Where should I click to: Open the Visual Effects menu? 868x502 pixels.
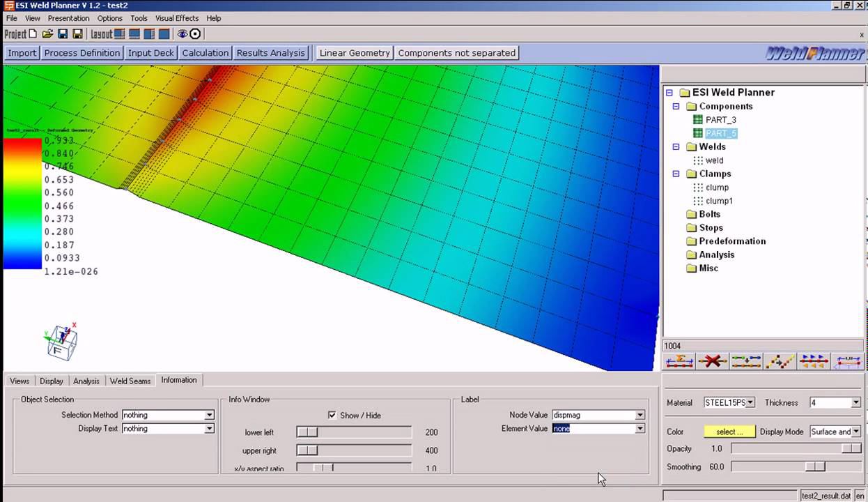coord(176,18)
